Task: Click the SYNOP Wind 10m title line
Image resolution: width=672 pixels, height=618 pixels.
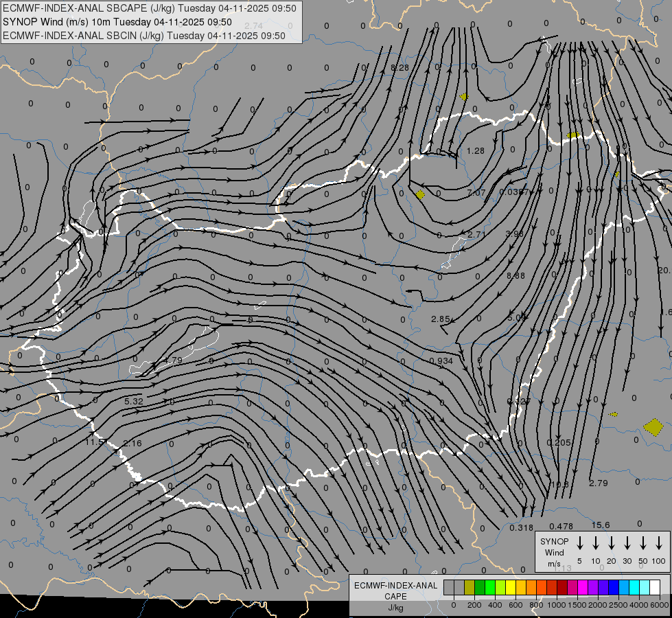Action: point(117,22)
